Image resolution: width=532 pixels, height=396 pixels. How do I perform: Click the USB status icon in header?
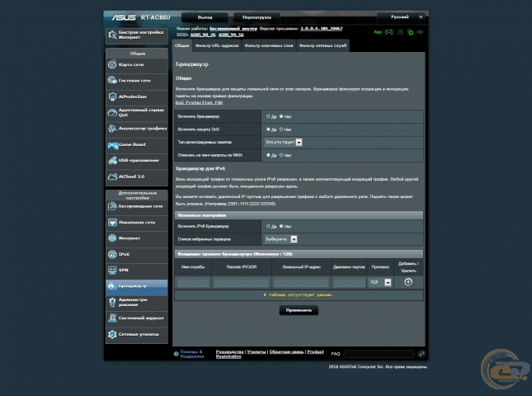[421, 32]
